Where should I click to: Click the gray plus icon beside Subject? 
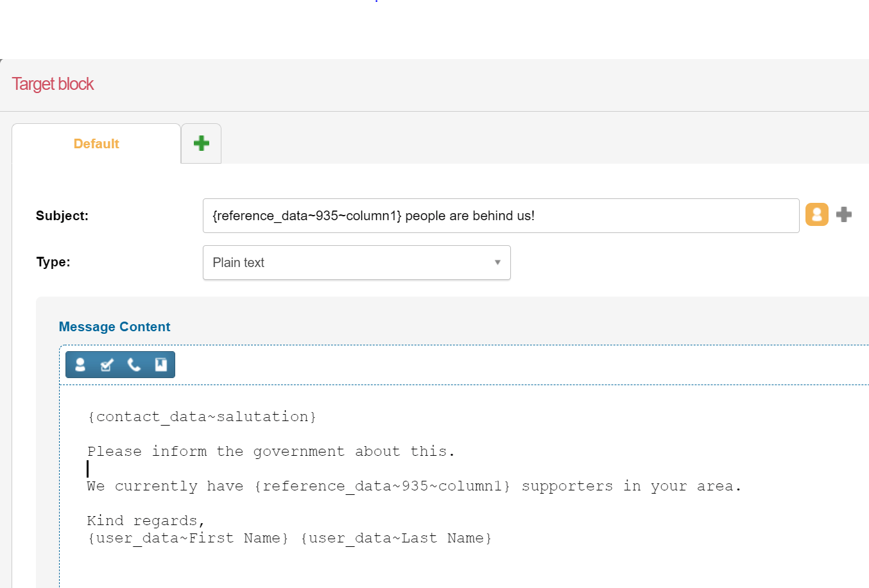point(844,214)
